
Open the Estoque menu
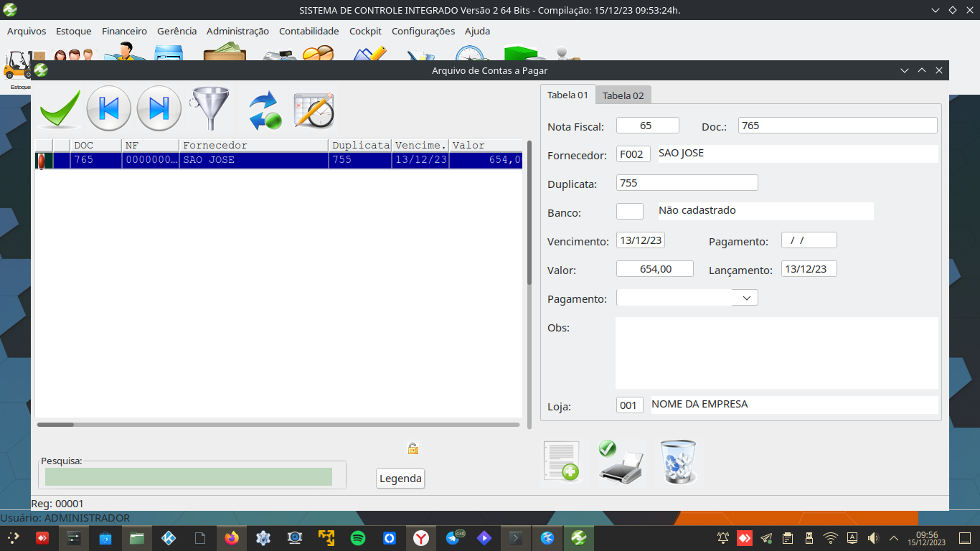click(x=74, y=31)
